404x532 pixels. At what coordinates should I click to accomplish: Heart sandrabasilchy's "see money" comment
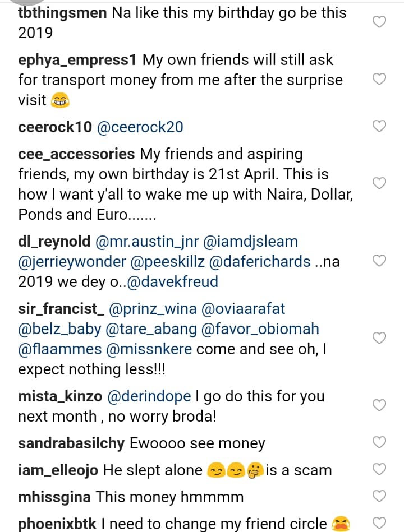click(380, 442)
